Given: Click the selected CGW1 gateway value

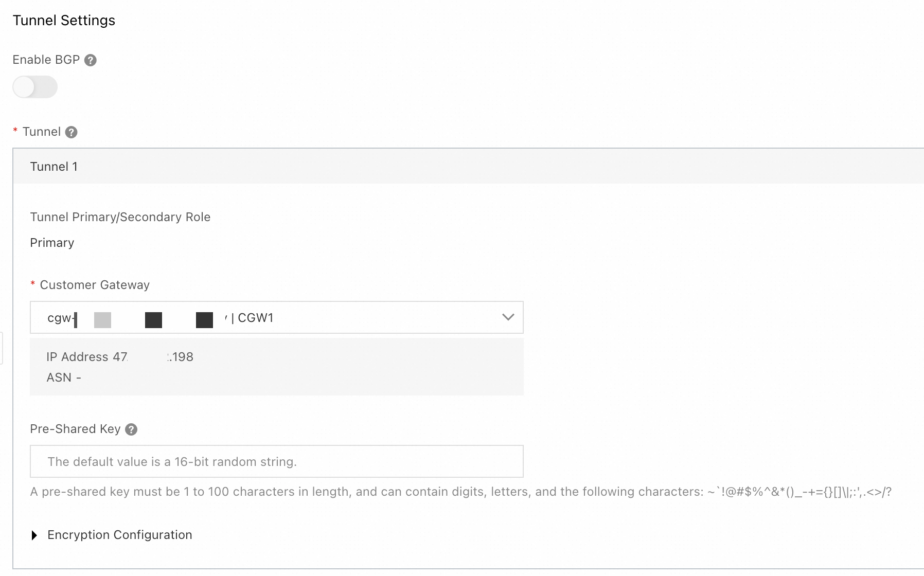Looking at the screenshot, I should pos(255,318).
